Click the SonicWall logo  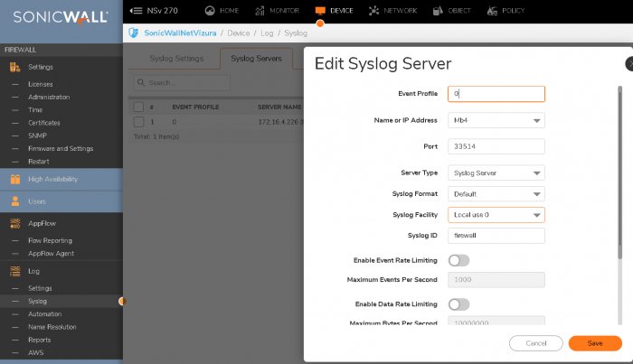[61, 17]
